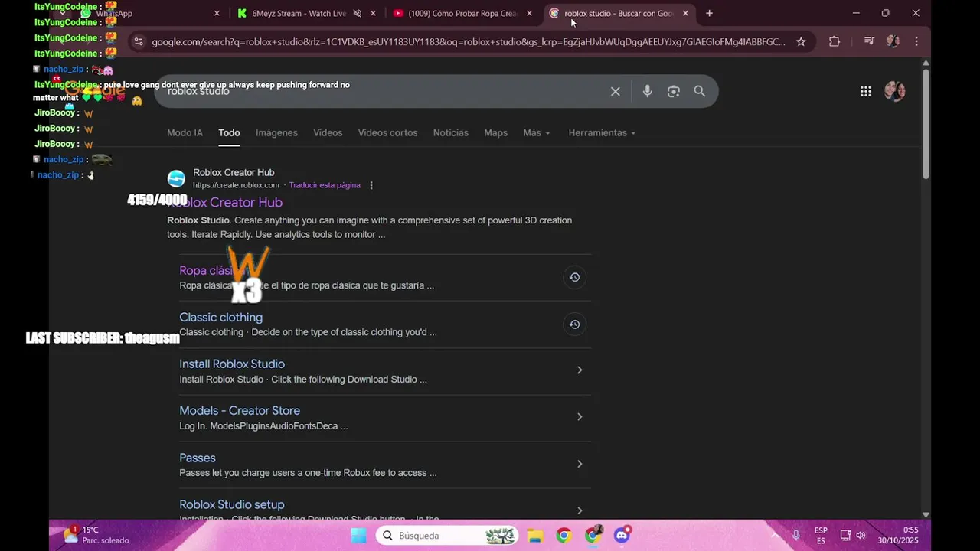Bookmark this page with the star icon
This screenshot has height=551, width=980.
801,42
